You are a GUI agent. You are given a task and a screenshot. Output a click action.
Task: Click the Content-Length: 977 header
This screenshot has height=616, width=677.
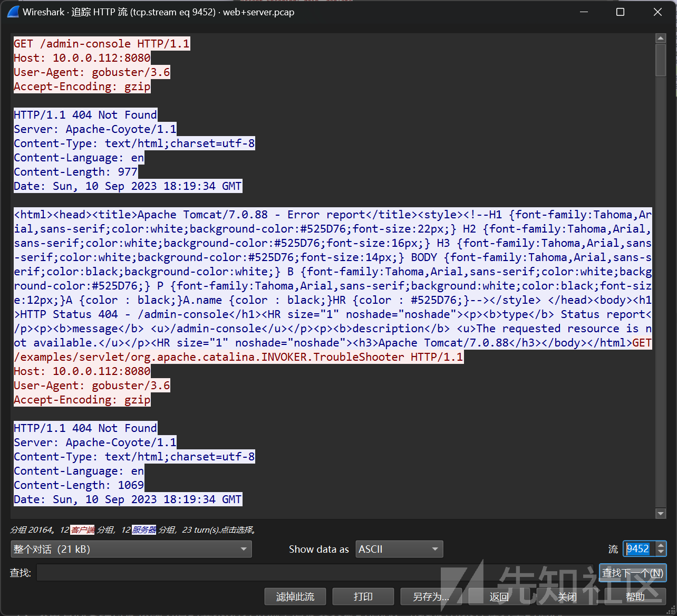[x=75, y=172]
